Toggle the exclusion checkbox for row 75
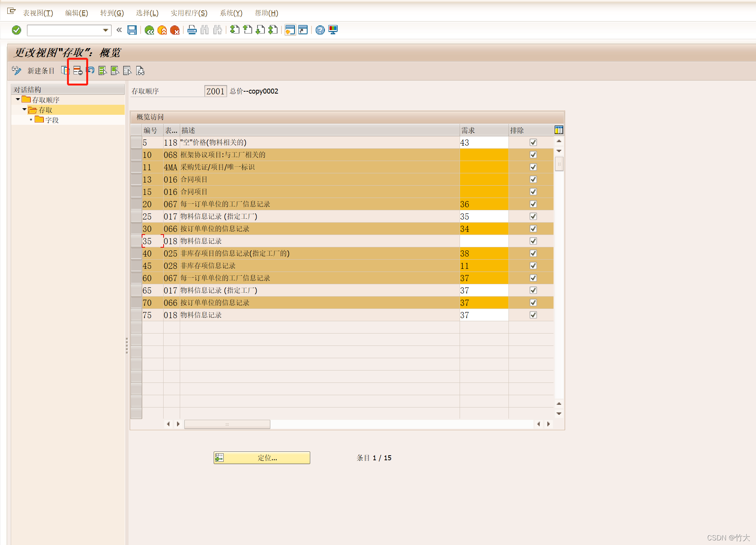 tap(533, 315)
